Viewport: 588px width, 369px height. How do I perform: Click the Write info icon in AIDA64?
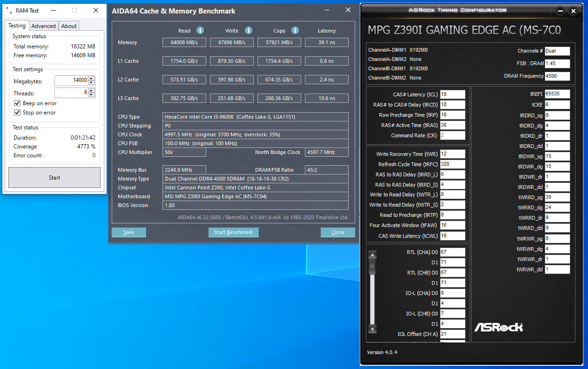tap(249, 30)
